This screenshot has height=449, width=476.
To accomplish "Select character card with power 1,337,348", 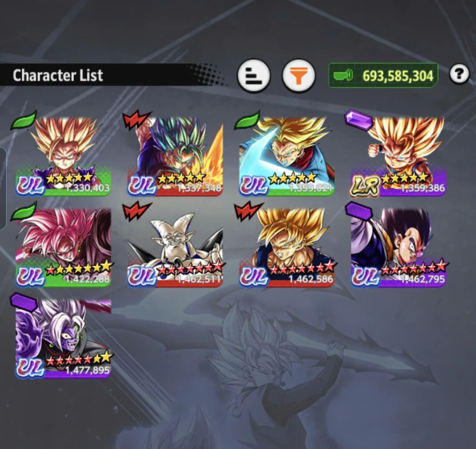I will [x=175, y=156].
